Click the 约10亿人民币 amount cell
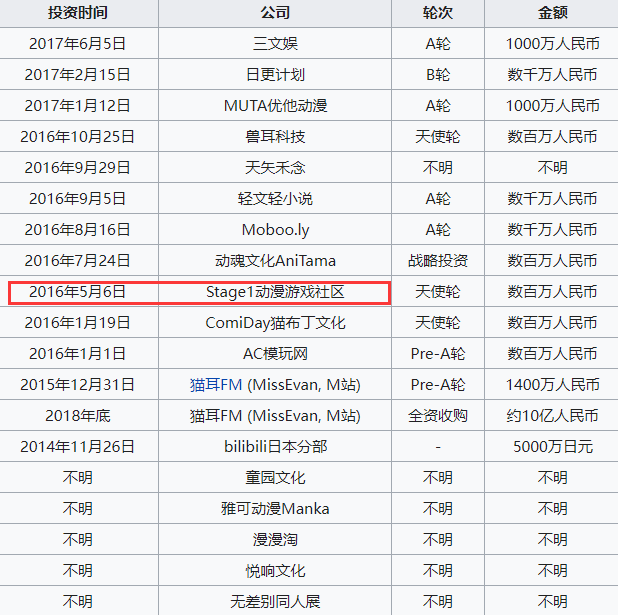The image size is (618, 615). (553, 416)
